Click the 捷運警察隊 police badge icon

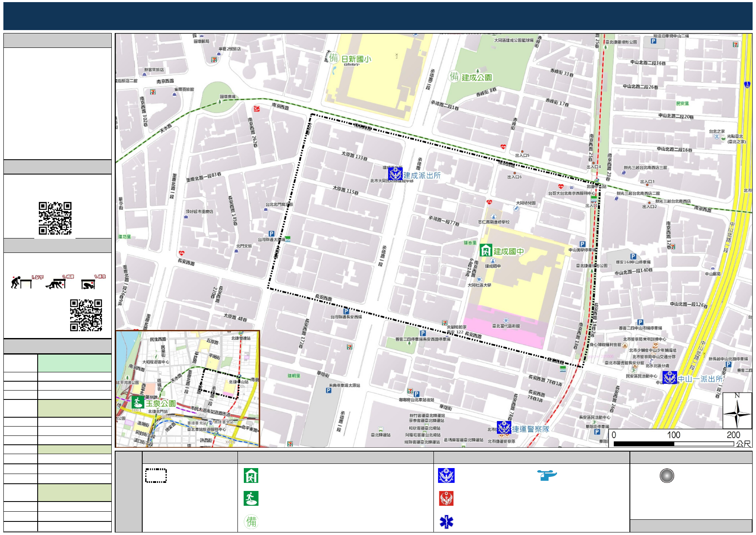[504, 427]
